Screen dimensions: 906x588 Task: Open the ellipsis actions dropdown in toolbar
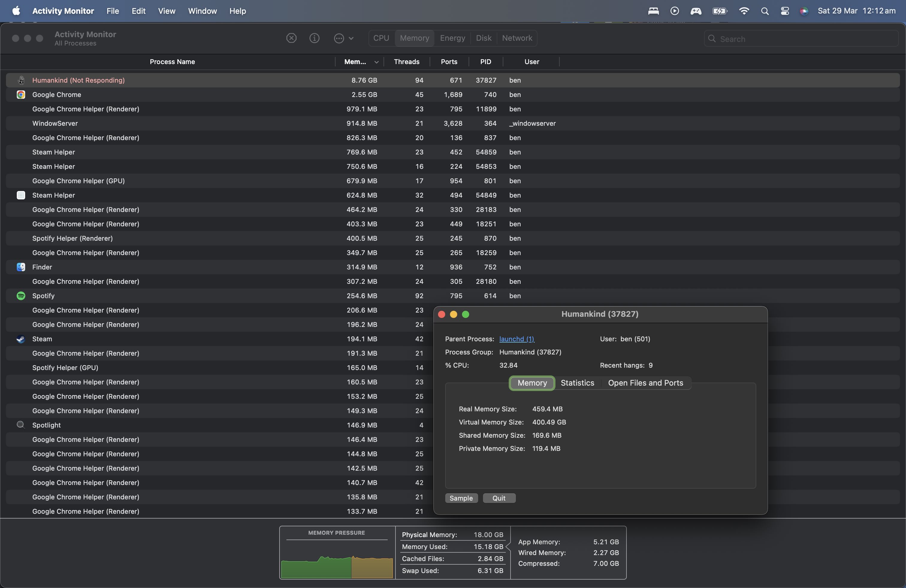pos(344,38)
